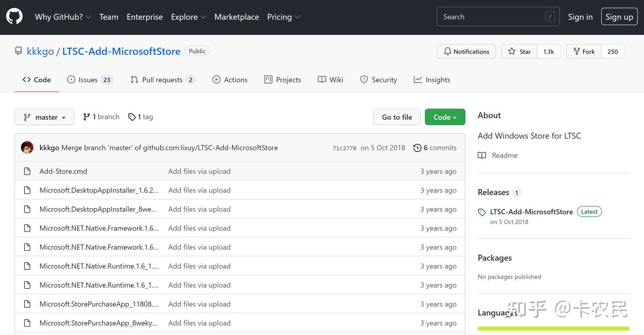Expand the Why GitHub? menu

tap(63, 17)
